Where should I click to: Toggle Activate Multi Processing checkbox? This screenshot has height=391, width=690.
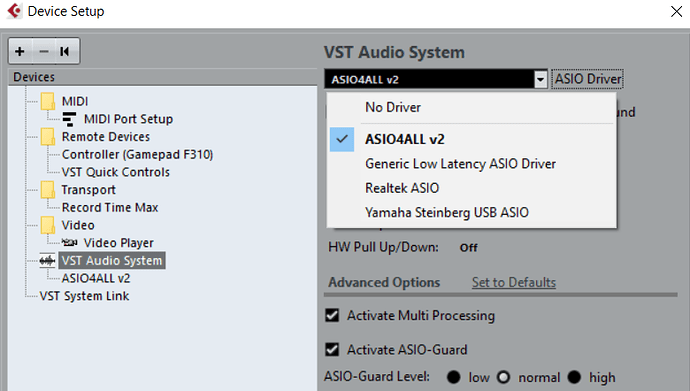[332, 315]
